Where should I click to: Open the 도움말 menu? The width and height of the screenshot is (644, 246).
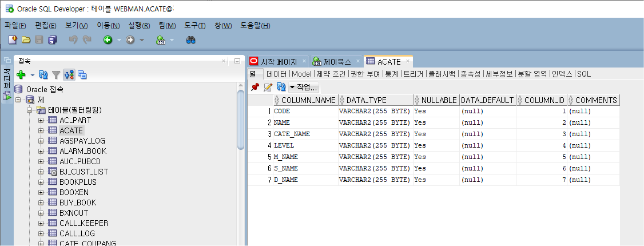[x=255, y=26]
